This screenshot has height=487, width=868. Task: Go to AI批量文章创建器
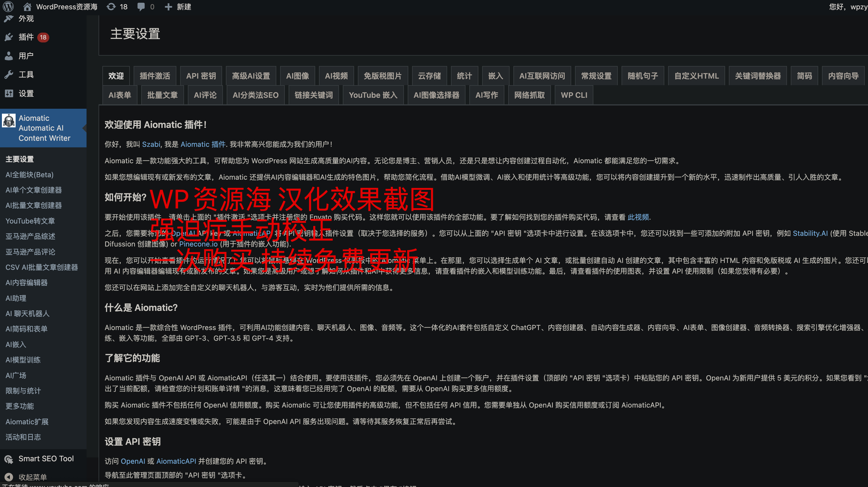(x=34, y=205)
